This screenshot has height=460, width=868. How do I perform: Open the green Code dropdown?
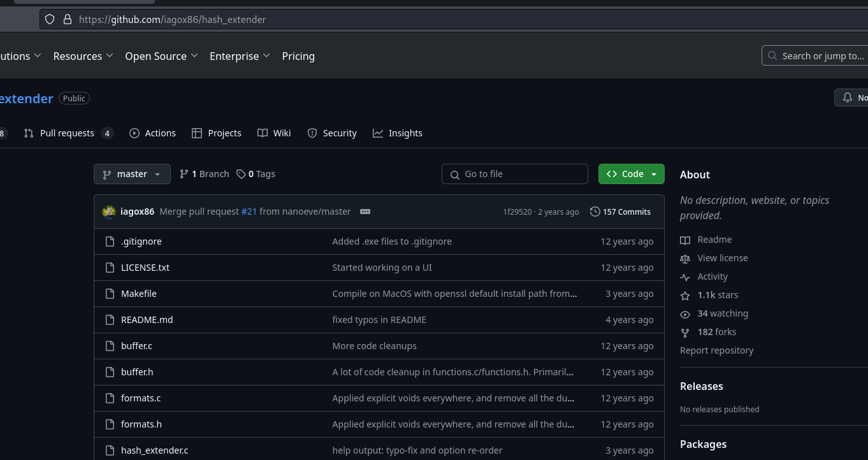632,174
